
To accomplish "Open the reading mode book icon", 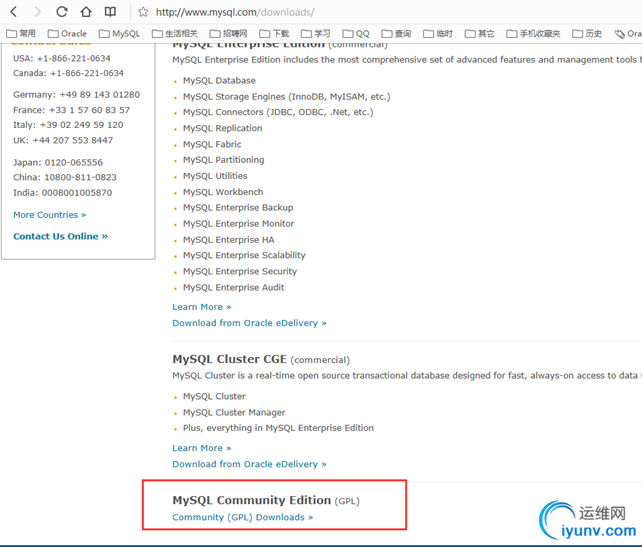I will [x=110, y=11].
